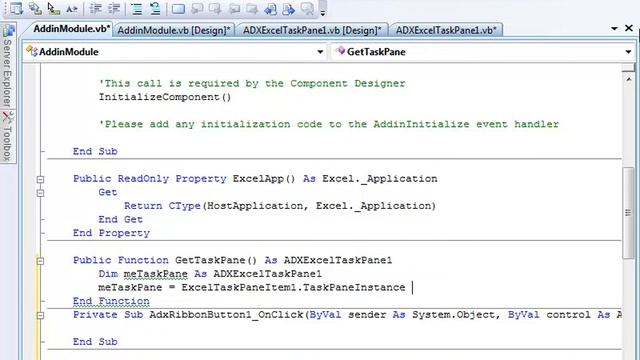Open the Toolbox side panel
This screenshot has width=640, height=360.
pyautogui.click(x=8, y=137)
